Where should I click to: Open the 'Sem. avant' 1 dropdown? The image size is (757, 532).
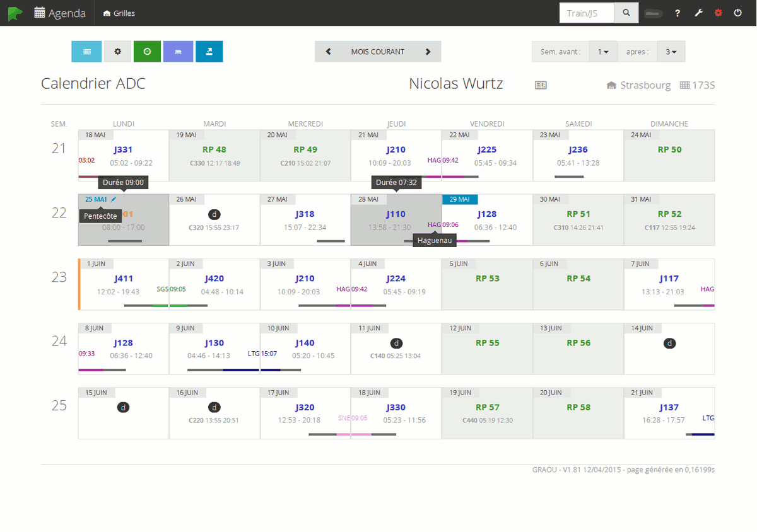point(603,52)
